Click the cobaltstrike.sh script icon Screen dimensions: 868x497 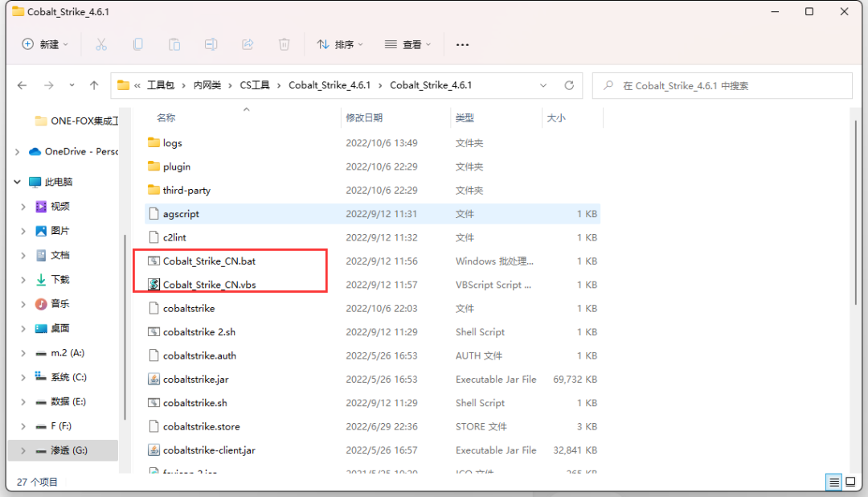pyautogui.click(x=154, y=403)
